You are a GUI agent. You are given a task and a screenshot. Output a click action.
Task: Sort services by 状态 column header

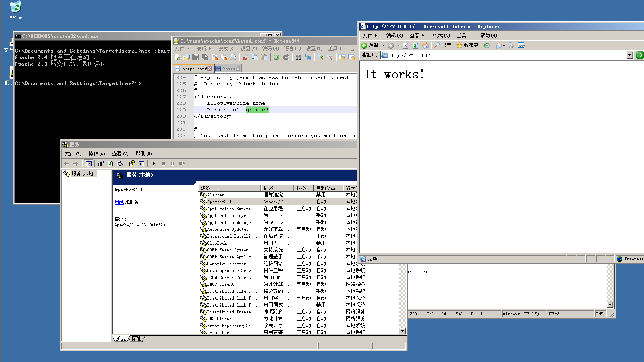(x=303, y=188)
